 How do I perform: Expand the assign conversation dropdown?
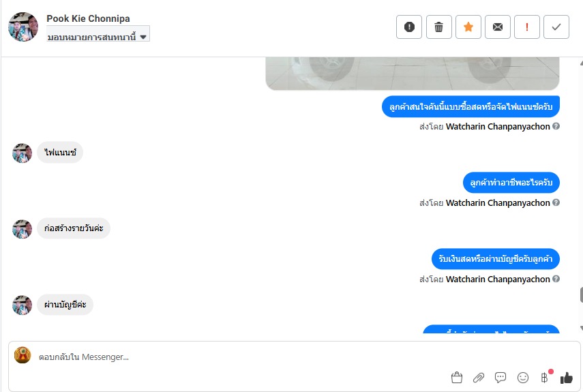98,37
